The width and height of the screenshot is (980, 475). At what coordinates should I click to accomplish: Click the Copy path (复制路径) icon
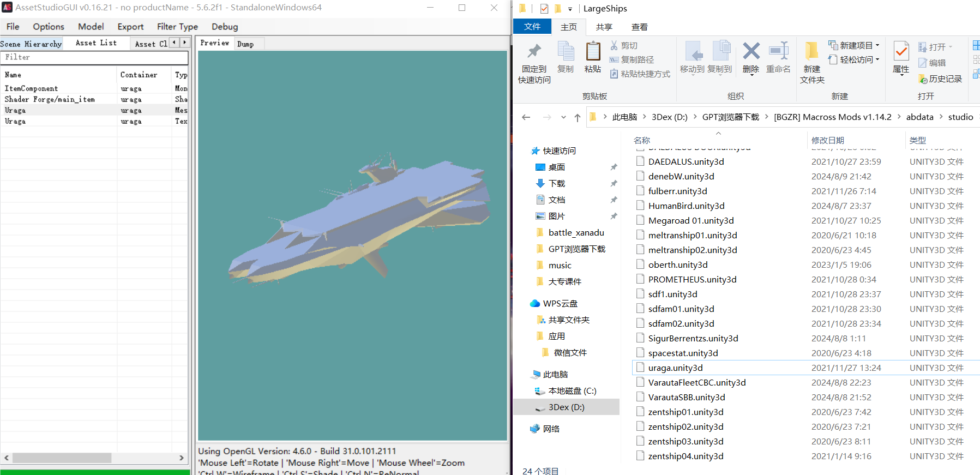pyautogui.click(x=614, y=59)
